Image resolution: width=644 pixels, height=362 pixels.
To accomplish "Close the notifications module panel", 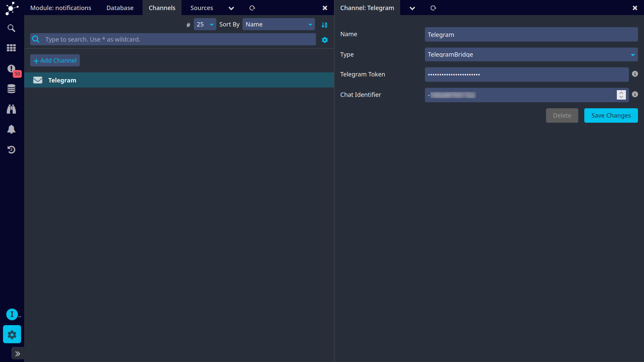I will [x=325, y=8].
